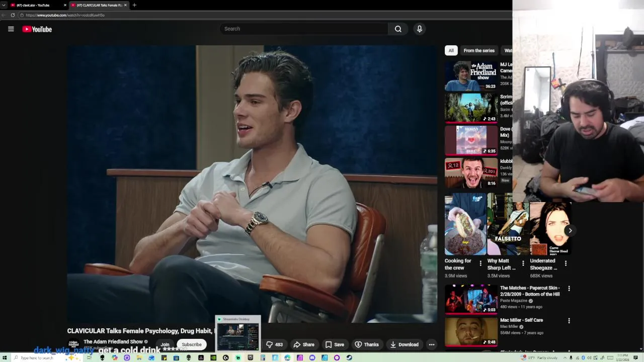This screenshot has height=362, width=644.
Task: Open options for 'Why Matt Sharp Left' short
Action: [523, 263]
